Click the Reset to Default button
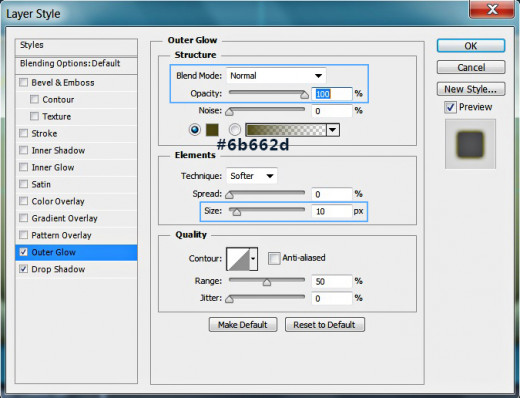The image size is (520, 398). point(325,325)
